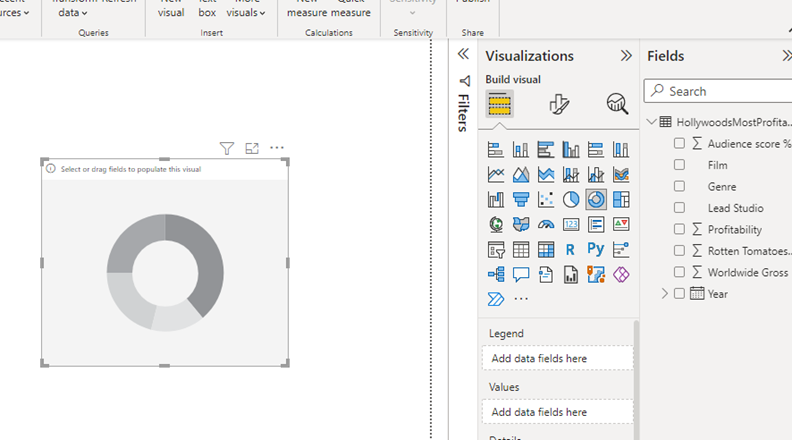Select the Stacked bar chart visual
Image resolution: width=792 pixels, height=440 pixels.
496,150
